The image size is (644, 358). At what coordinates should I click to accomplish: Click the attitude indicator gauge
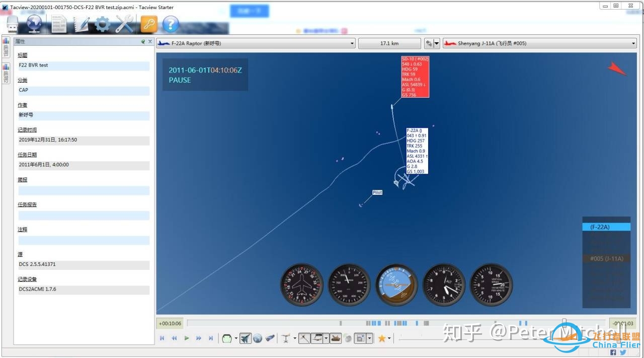point(396,285)
